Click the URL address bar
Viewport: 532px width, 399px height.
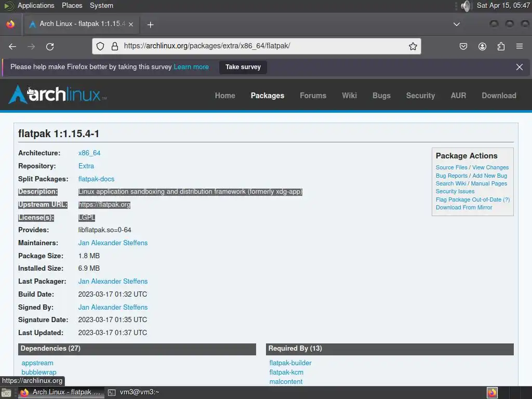tap(256, 46)
